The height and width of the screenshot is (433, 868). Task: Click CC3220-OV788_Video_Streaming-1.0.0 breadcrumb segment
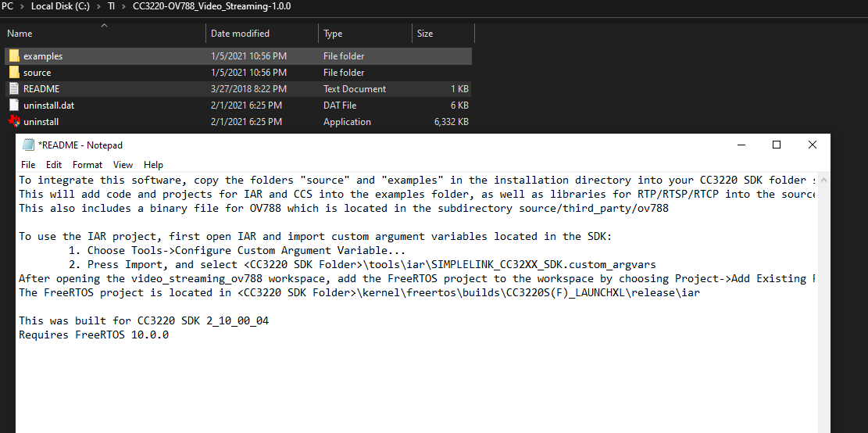pos(212,7)
